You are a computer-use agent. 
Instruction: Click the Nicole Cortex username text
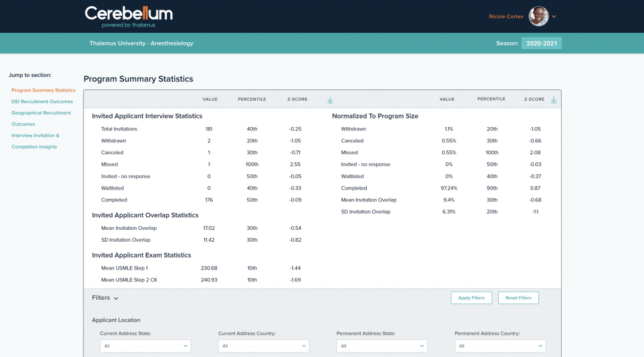tap(506, 16)
